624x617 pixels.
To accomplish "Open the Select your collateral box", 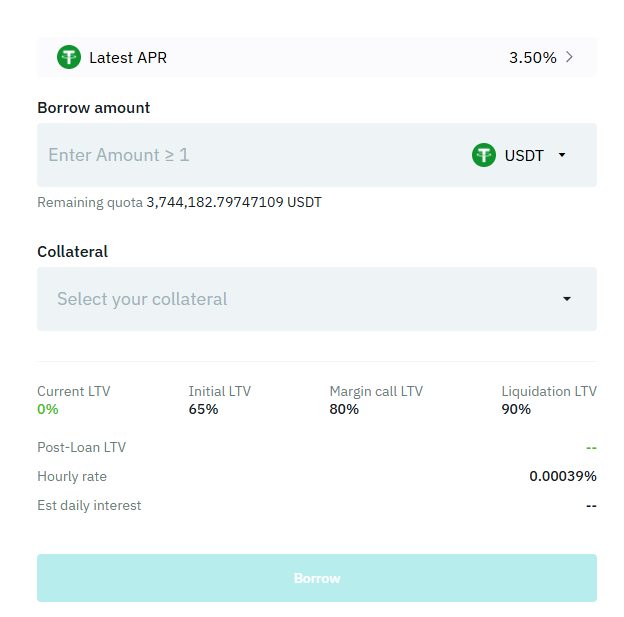I will click(317, 299).
